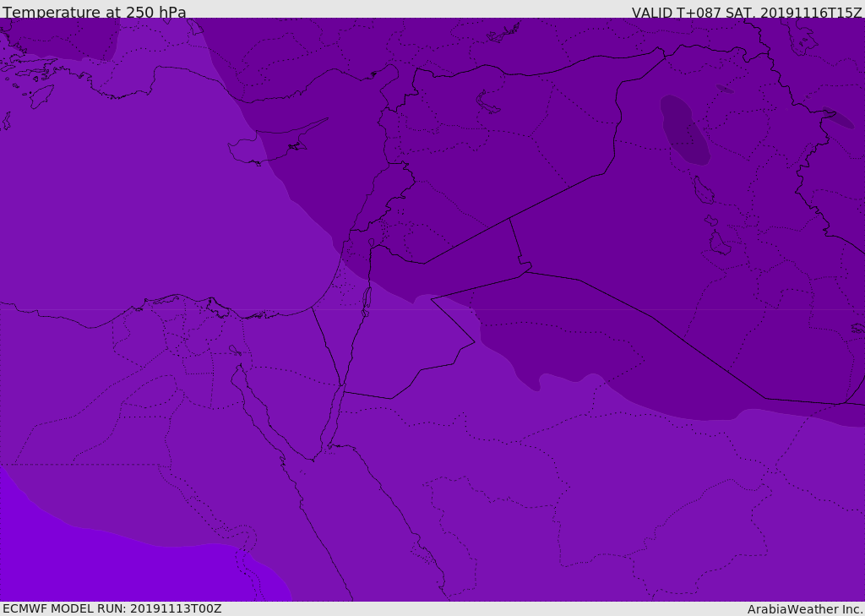Click the small dark contour near Iran border
Screen dimensions: 865x616
click(x=838, y=117)
